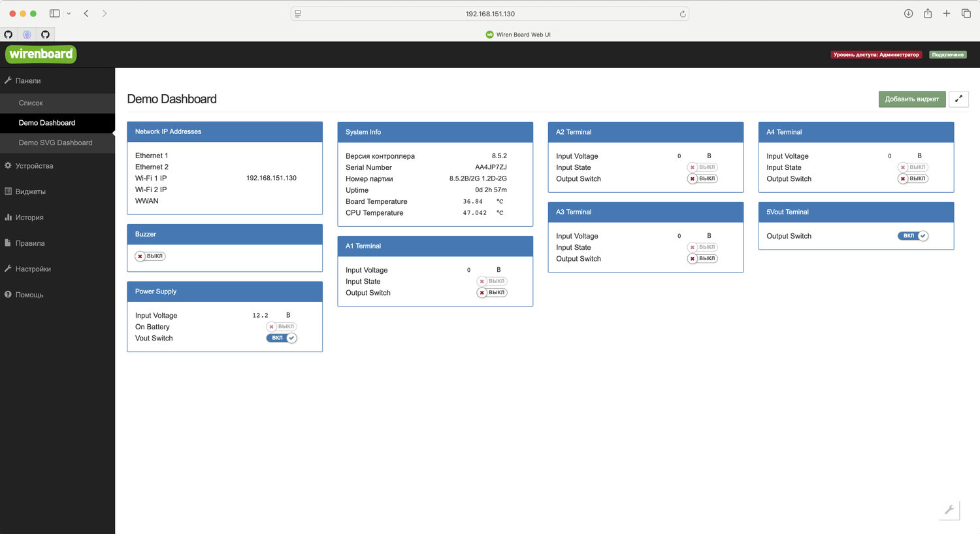The width and height of the screenshot is (980, 534).
Task: Open Safari tab overview icon
Action: [966, 14]
